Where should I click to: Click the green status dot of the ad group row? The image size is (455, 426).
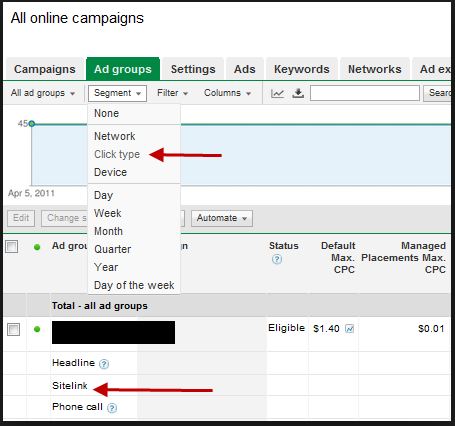coord(37,329)
